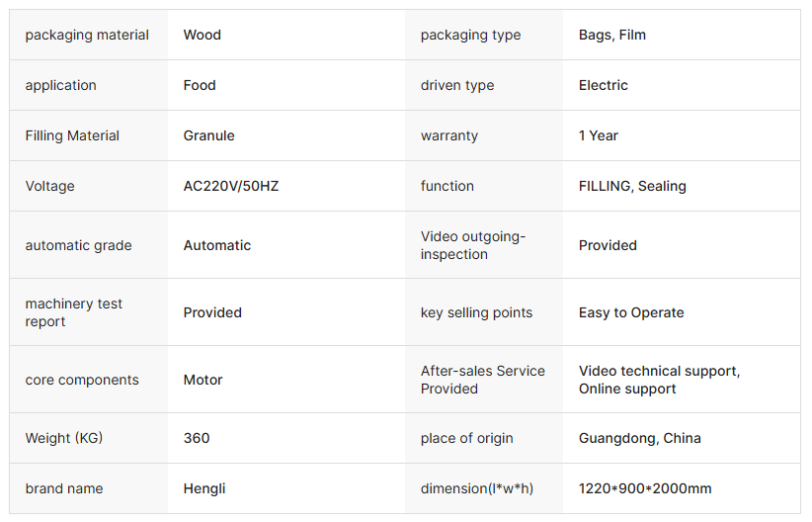This screenshot has height=522, width=812.
Task: Select the 'Easy to Operate' value
Action: coord(631,312)
